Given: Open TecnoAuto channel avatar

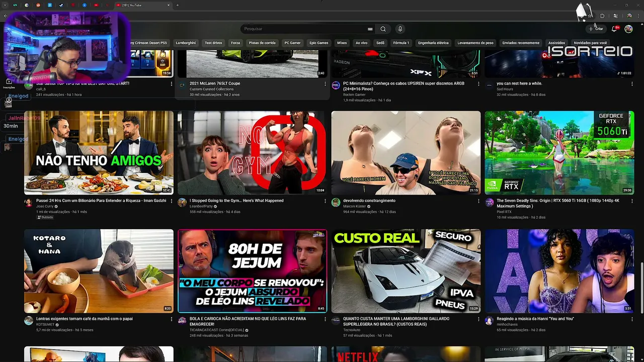Looking at the screenshot, I should click(336, 320).
